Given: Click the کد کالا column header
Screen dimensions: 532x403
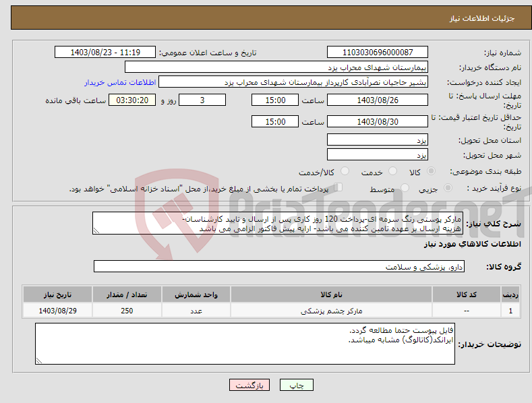Looking at the screenshot, I should [x=467, y=294].
